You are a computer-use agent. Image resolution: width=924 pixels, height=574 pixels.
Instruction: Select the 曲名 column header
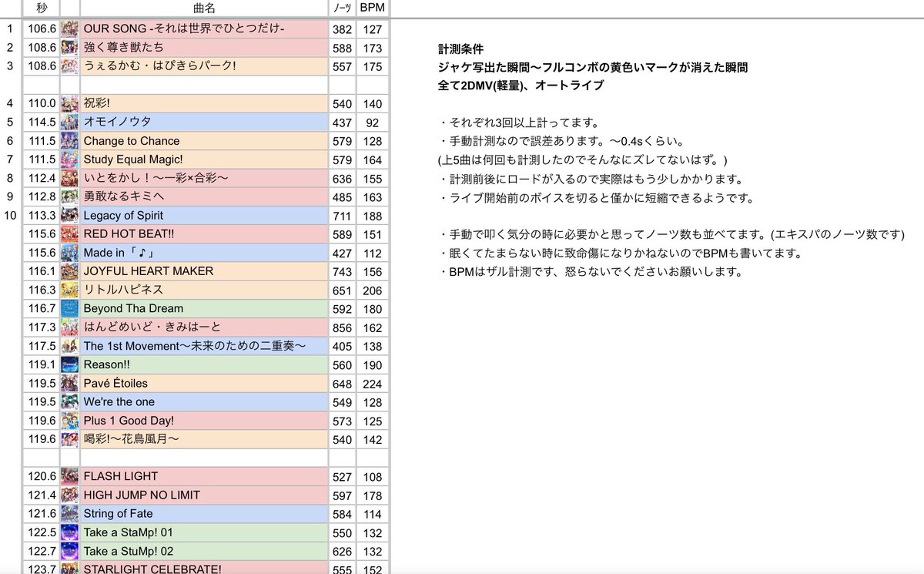point(204,8)
